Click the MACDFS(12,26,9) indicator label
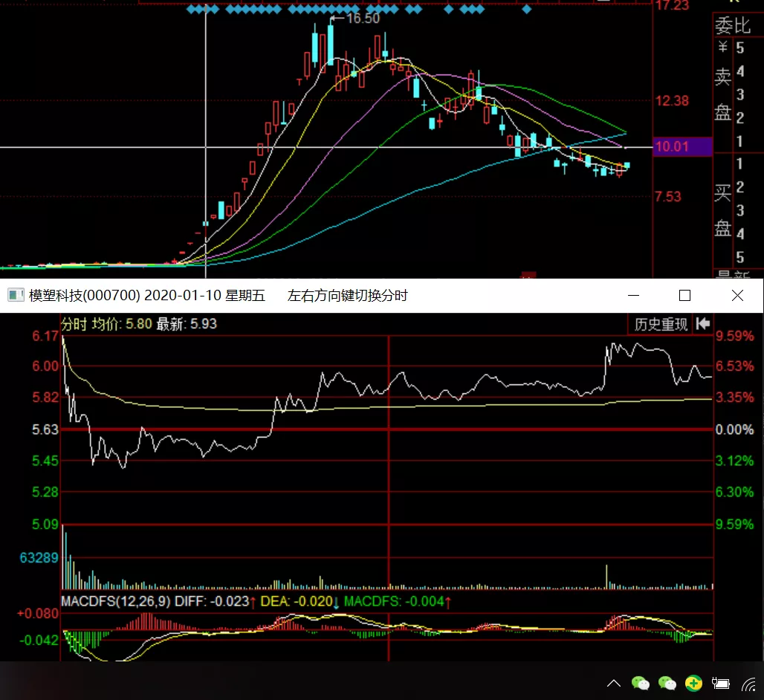 pos(116,601)
